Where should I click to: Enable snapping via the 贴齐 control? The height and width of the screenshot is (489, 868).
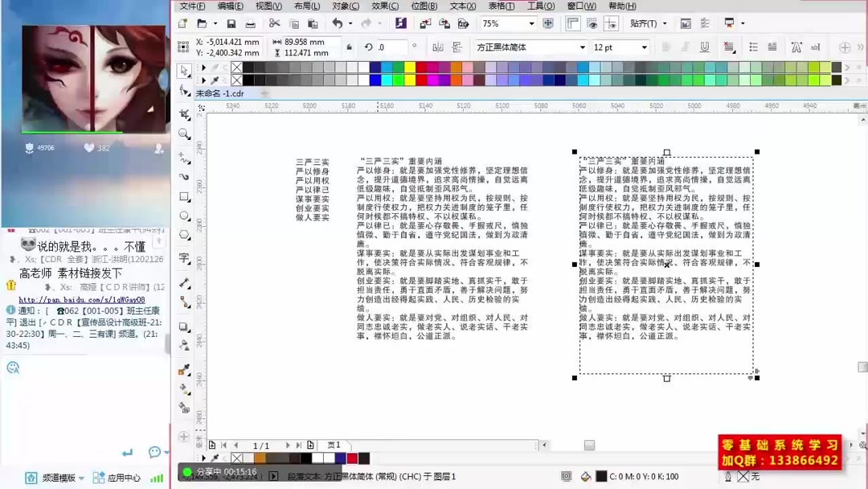point(644,24)
